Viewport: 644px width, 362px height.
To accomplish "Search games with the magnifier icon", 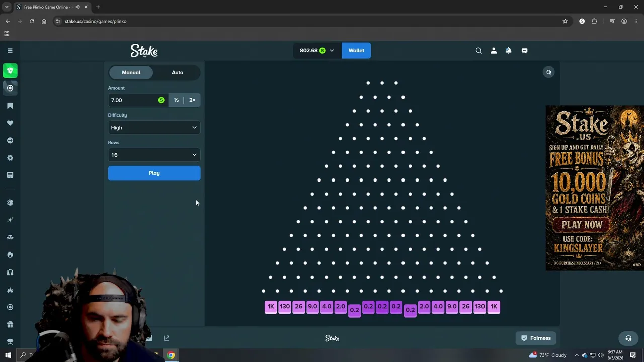I will (479, 50).
